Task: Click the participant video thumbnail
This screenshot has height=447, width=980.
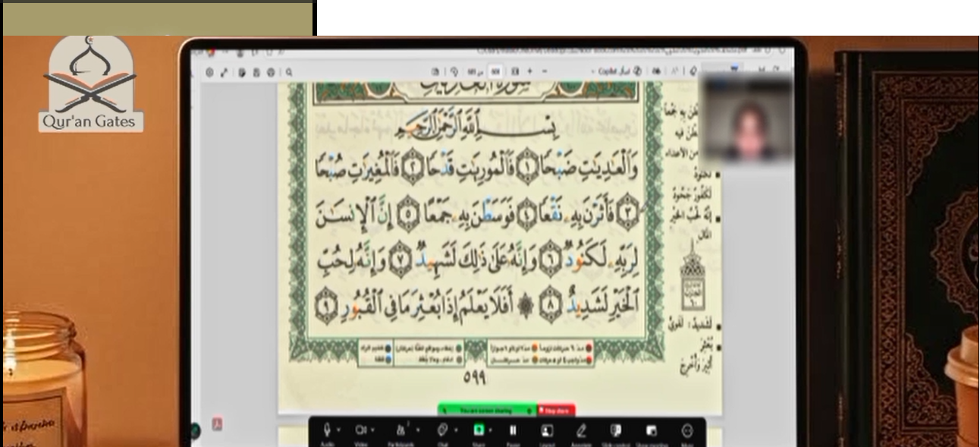Action: pos(746,118)
